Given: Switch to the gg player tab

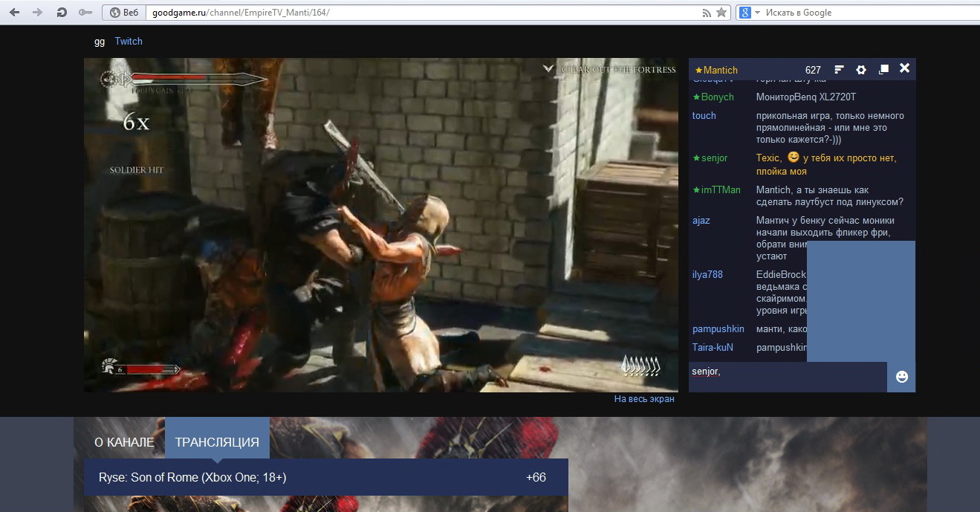Looking at the screenshot, I should tap(100, 42).
